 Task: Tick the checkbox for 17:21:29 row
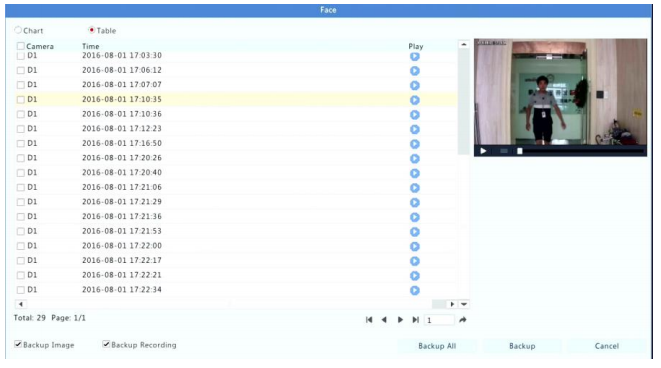(20, 202)
